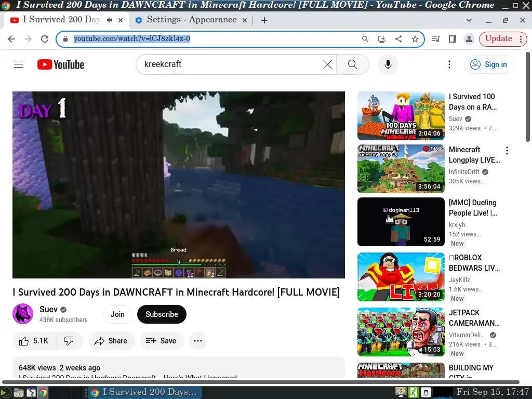Click video title I Survived 100 Days

coord(473,102)
